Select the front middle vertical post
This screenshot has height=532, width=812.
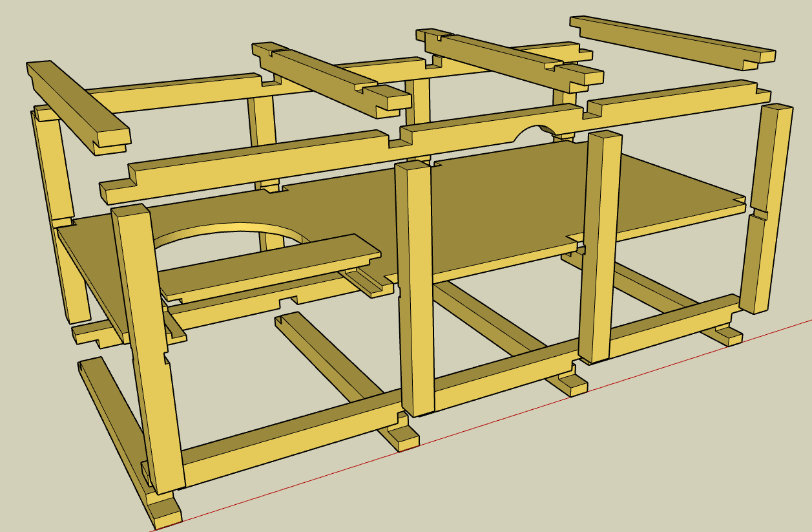tap(413, 288)
